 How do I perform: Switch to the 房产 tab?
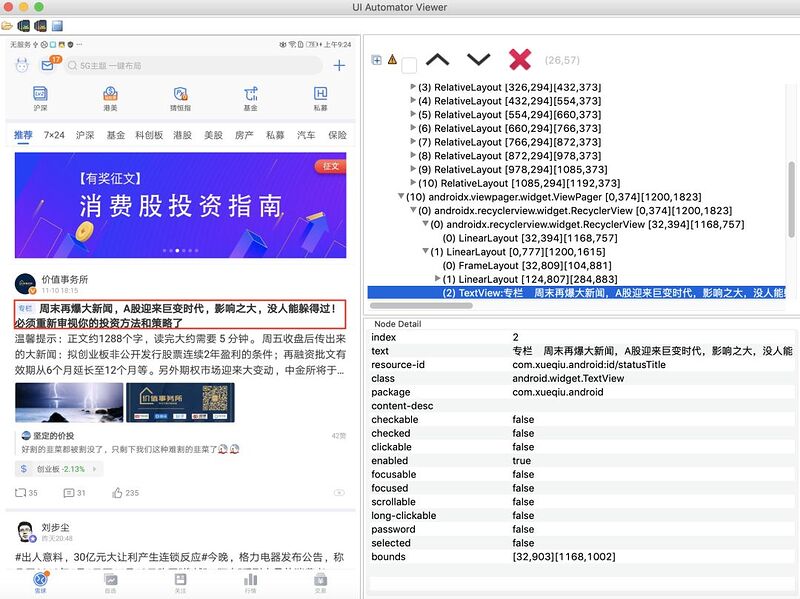coord(244,135)
